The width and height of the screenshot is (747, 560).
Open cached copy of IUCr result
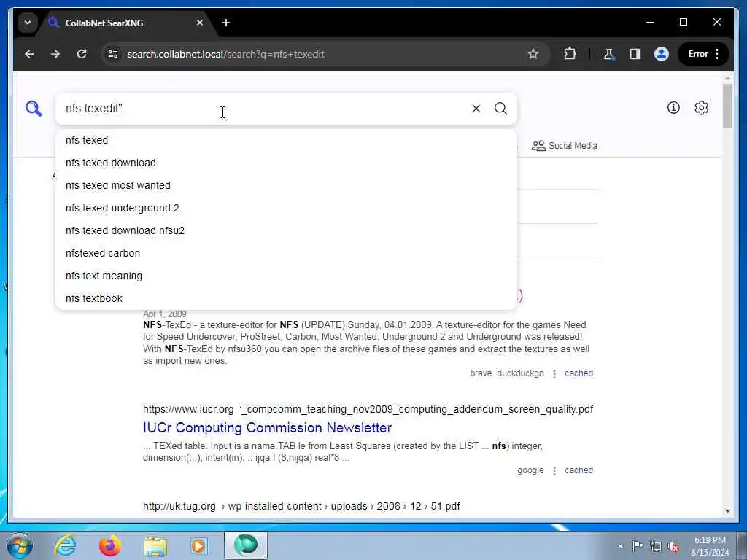[578, 470]
